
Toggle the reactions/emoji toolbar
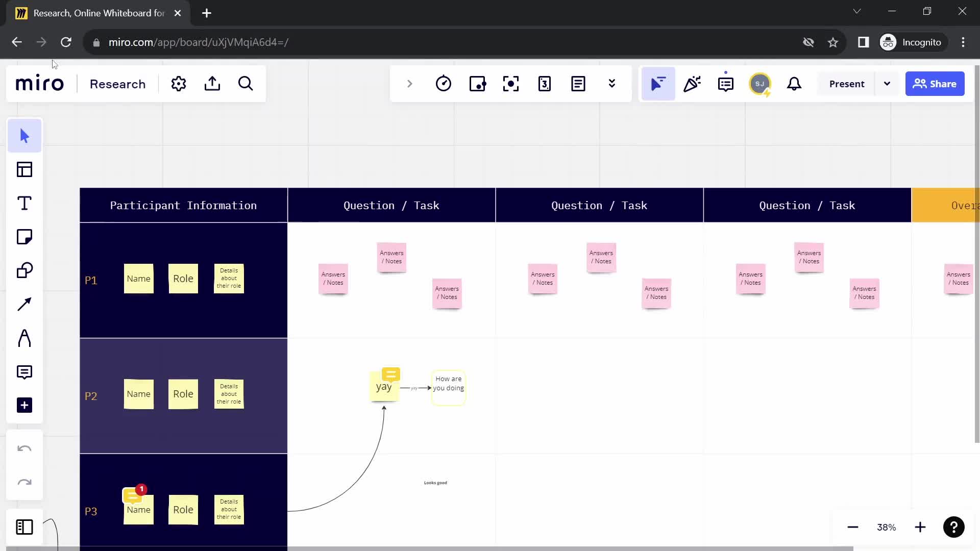(692, 84)
